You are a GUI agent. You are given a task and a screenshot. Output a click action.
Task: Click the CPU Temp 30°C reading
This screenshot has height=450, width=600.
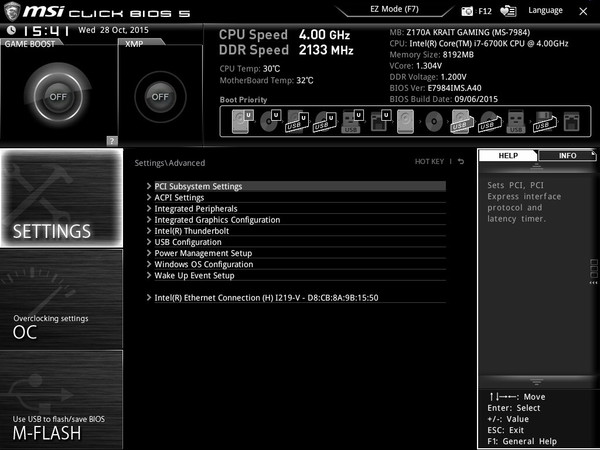tap(249, 69)
